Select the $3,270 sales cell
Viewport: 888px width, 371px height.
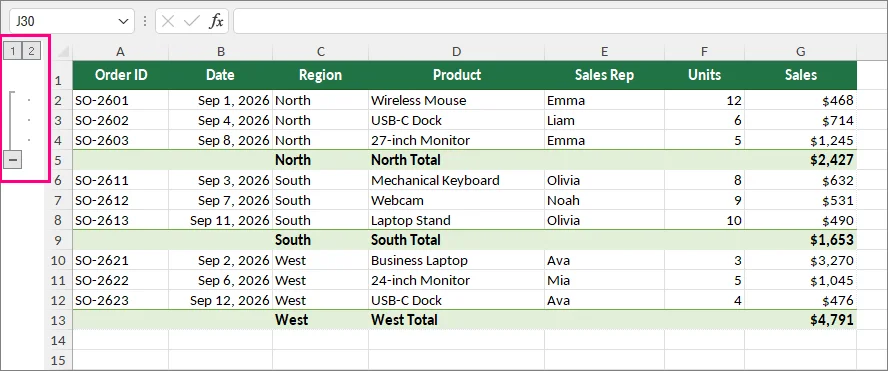point(800,261)
